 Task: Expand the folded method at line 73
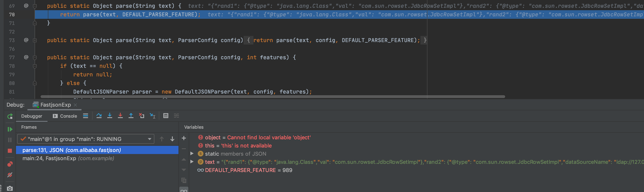[35, 40]
